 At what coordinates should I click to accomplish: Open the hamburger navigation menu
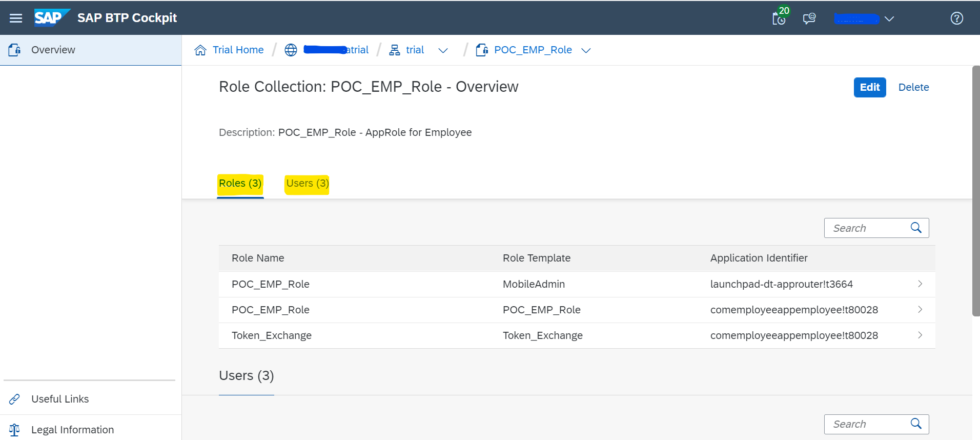coord(16,18)
